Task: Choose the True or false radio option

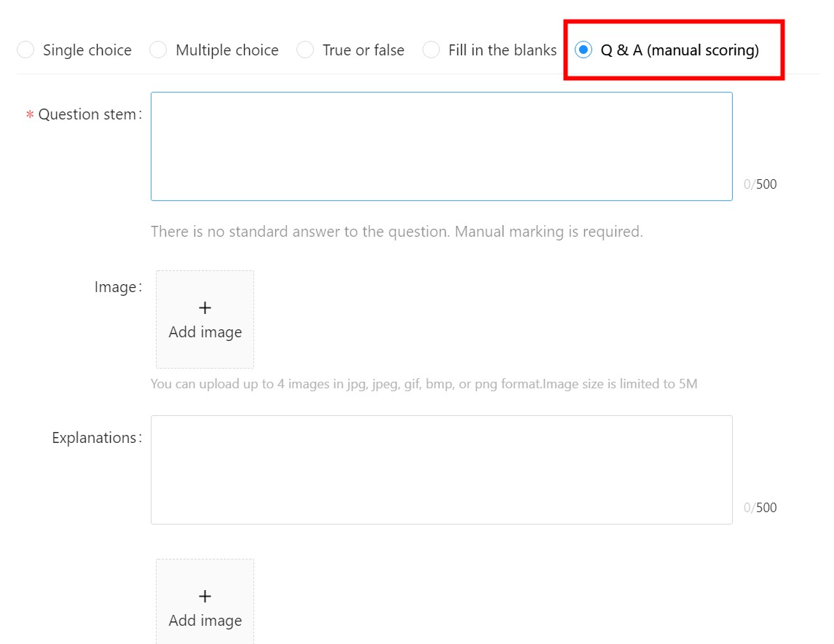Action: pyautogui.click(x=305, y=50)
